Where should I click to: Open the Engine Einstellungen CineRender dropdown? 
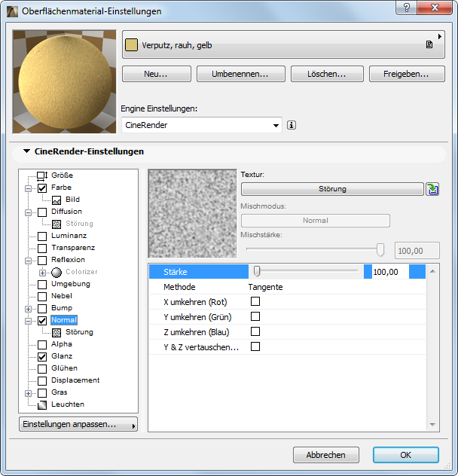[202, 125]
